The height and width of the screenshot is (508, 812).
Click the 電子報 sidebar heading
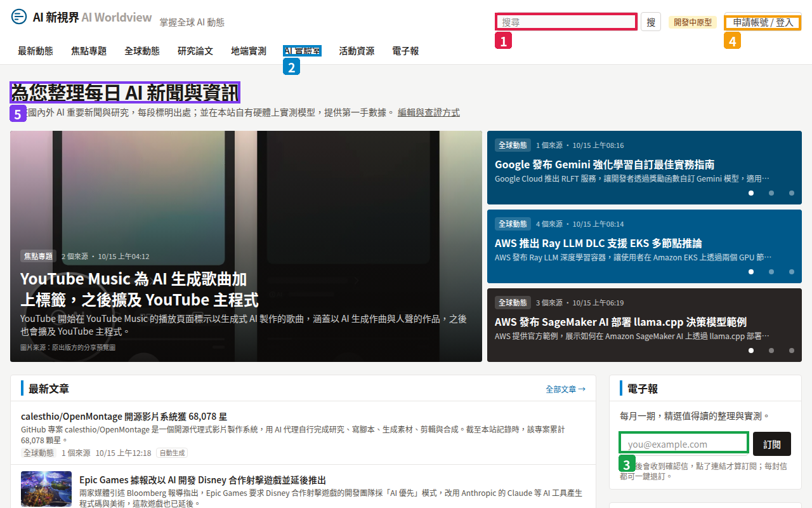(643, 389)
